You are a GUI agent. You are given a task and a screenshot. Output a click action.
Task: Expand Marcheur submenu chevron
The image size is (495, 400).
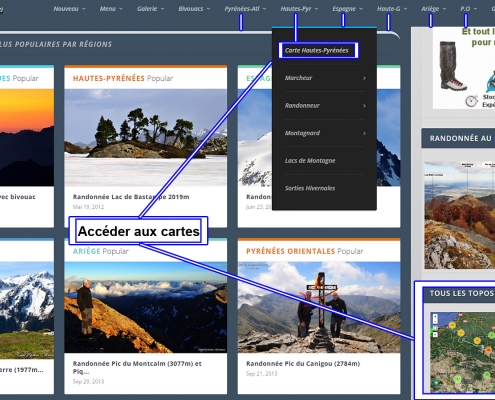(364, 78)
